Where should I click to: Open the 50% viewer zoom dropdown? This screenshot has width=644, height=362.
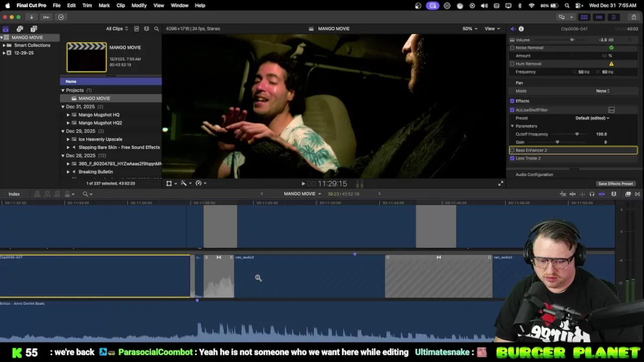(470, 29)
